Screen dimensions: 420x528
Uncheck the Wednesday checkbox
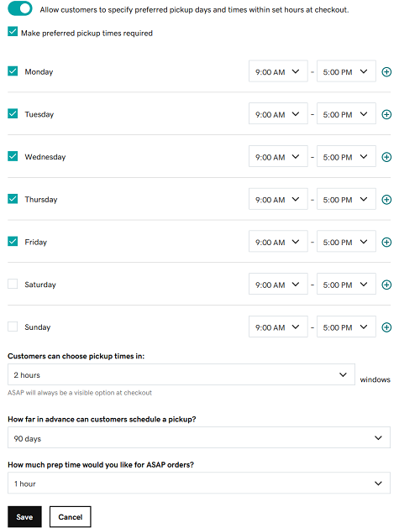pos(13,156)
